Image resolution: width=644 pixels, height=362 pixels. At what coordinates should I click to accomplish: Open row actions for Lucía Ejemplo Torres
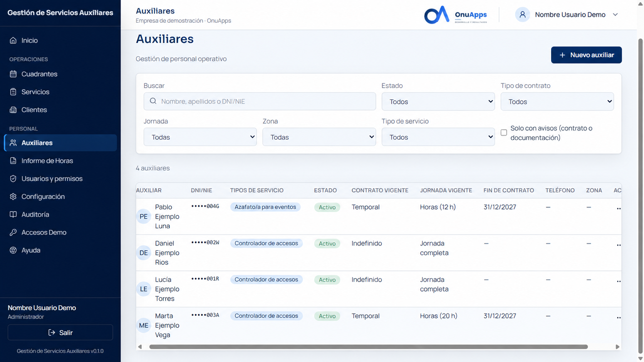tap(619, 281)
